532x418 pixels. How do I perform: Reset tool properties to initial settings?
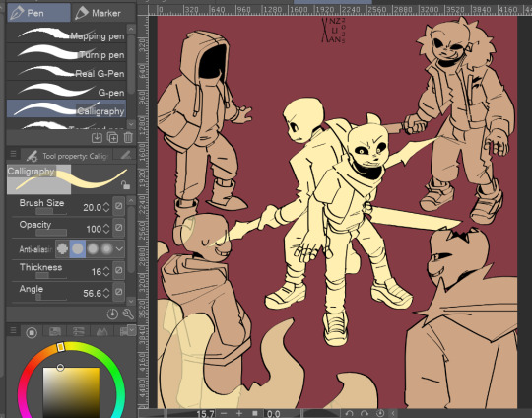click(112, 314)
